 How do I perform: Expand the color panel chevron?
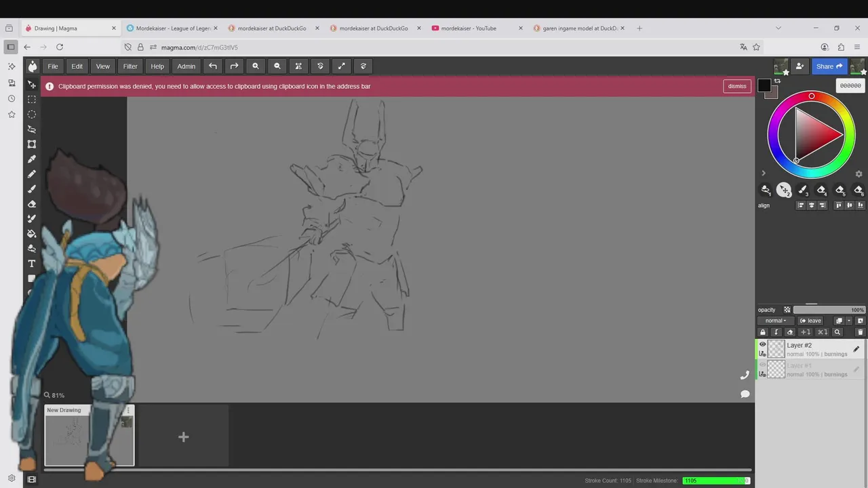click(763, 174)
